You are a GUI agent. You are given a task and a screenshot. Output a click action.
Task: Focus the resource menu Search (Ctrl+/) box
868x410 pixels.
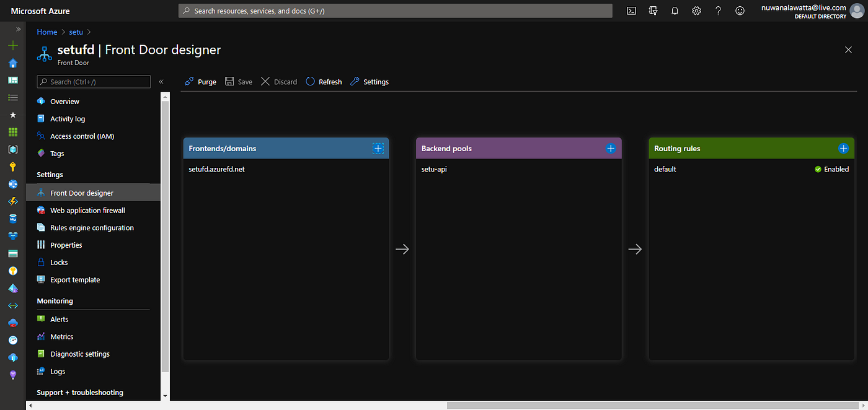click(x=94, y=82)
